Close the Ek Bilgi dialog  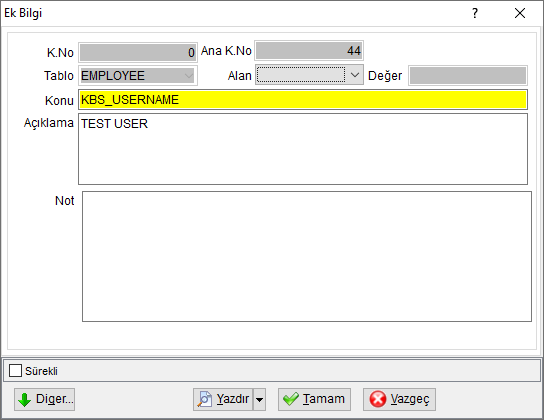(x=520, y=14)
